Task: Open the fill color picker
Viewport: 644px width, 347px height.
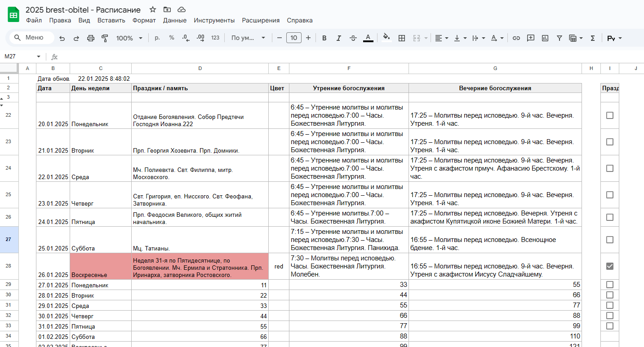Action: (x=386, y=38)
